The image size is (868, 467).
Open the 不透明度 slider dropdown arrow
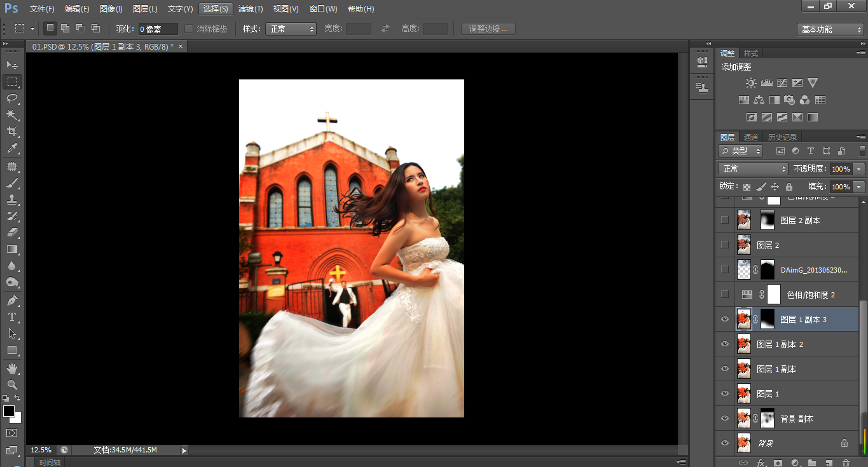pyautogui.click(x=859, y=169)
